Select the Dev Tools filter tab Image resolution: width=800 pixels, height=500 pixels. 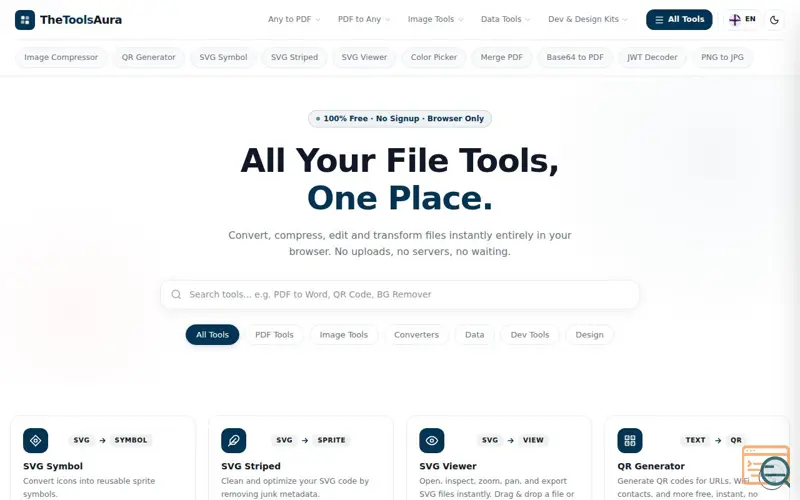click(x=530, y=335)
